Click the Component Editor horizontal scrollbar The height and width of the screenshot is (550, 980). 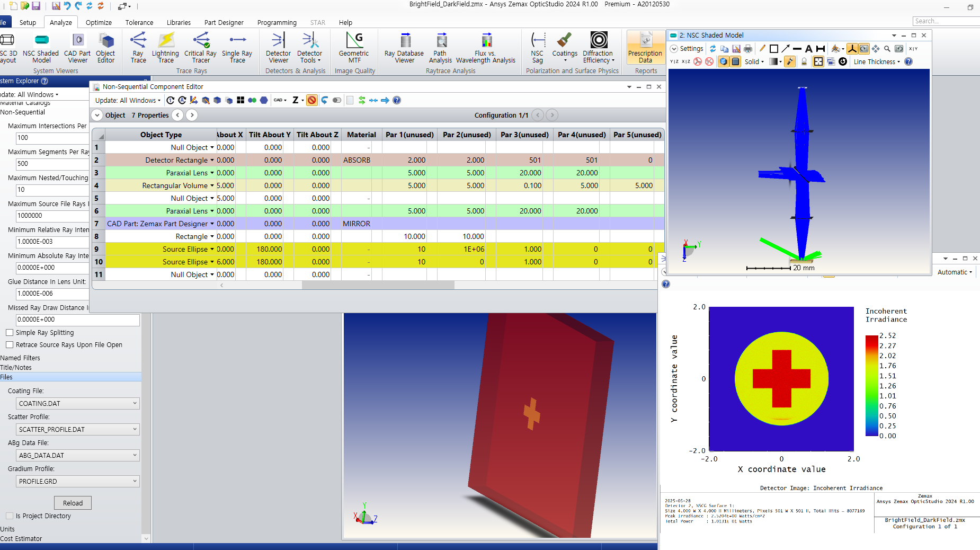378,285
